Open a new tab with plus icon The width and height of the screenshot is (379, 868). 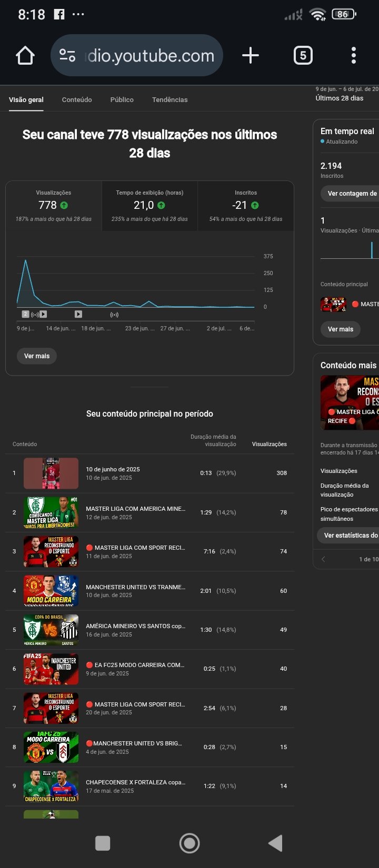[251, 55]
